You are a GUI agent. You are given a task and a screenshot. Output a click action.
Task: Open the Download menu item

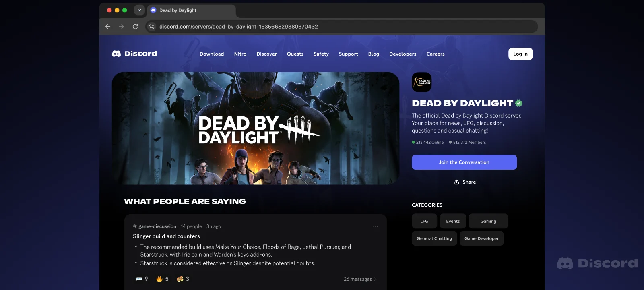212,54
